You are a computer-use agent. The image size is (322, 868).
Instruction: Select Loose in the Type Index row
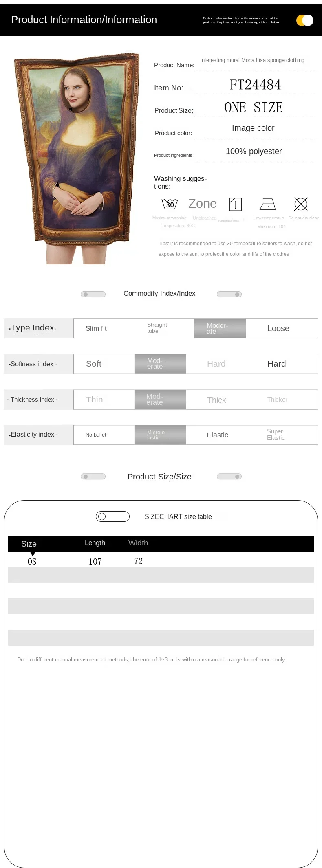point(278,328)
